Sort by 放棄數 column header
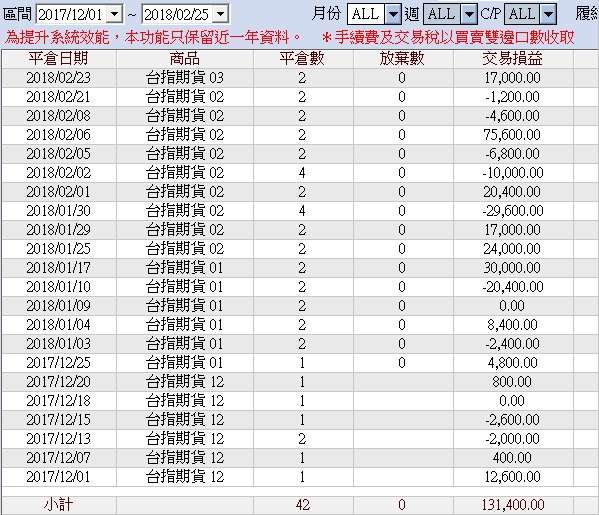The width and height of the screenshot is (599, 515). click(403, 59)
